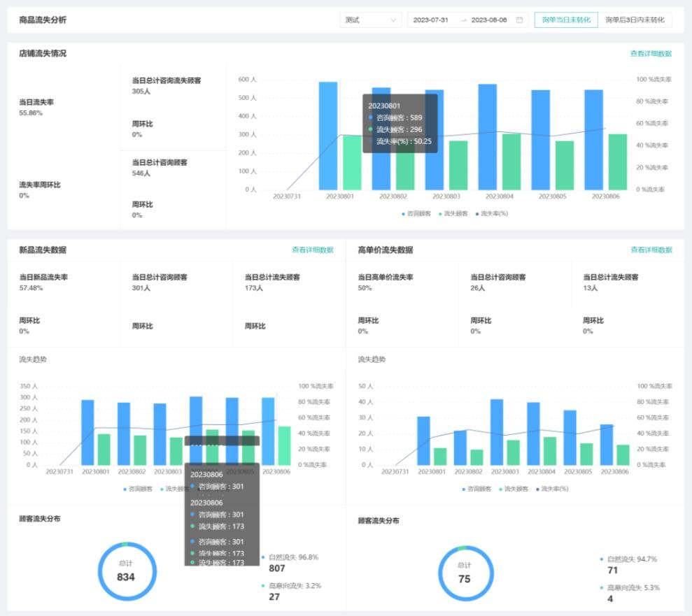Viewport: 692px width, 616px height.
Task: Open 查看详细数据 link in 高单价流失数据 section
Action: coord(651,250)
